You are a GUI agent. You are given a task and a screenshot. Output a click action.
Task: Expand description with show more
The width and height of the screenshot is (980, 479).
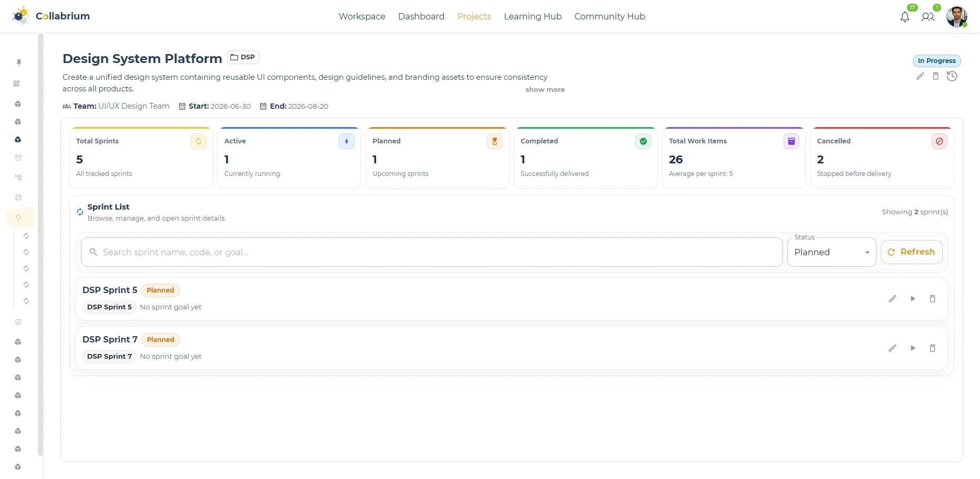[545, 90]
